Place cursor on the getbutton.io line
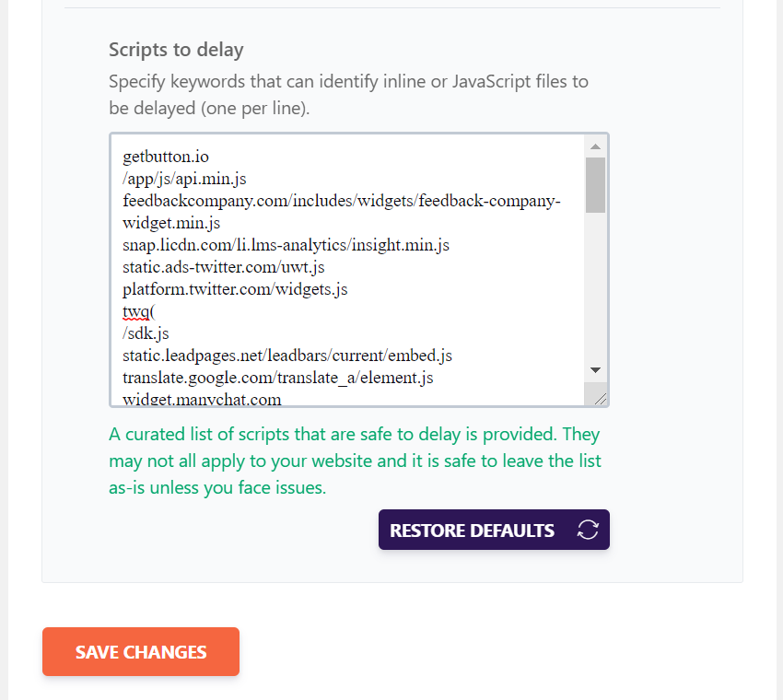783x700 pixels. [166, 157]
